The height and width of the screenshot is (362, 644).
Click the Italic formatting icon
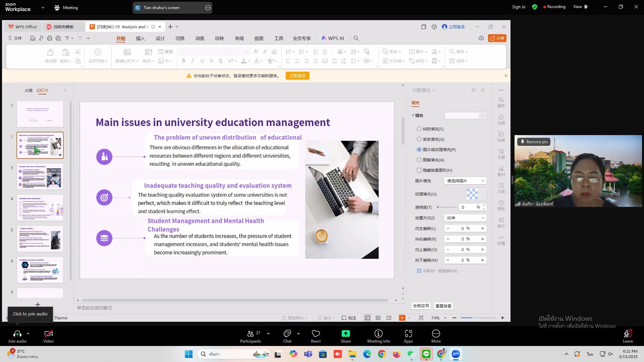(x=193, y=61)
